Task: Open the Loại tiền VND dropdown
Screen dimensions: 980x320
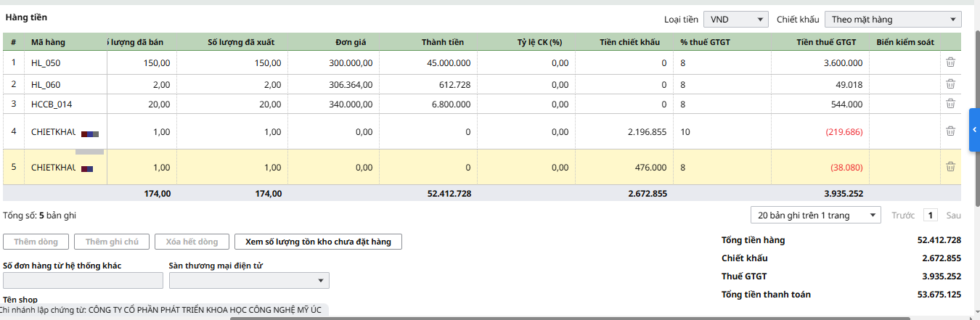Action: pos(735,20)
